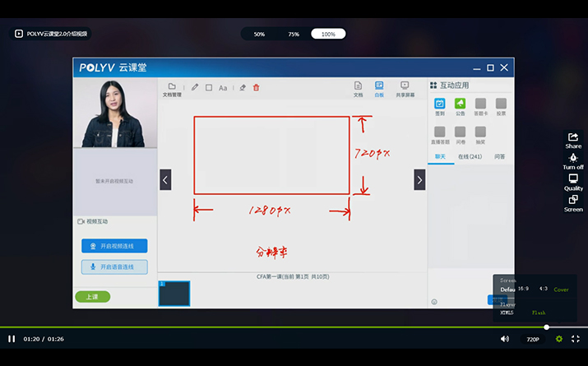
Task: Select the 4:3 screen ratio
Action: click(x=543, y=290)
